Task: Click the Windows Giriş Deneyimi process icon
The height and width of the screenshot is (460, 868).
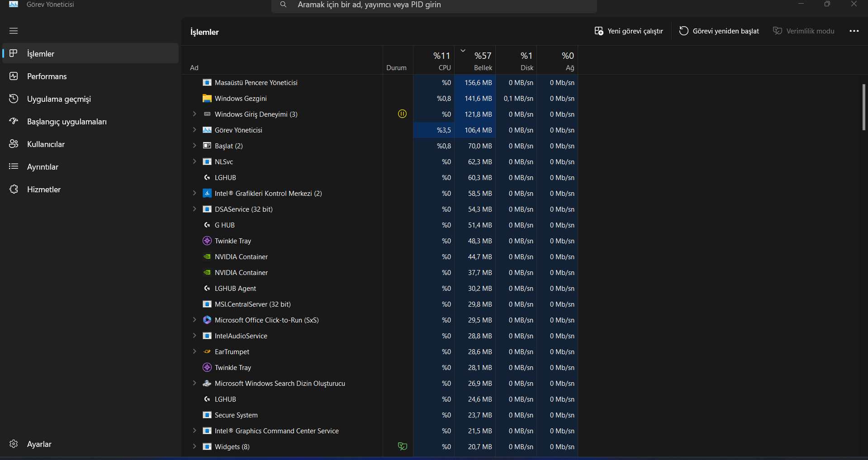Action: coord(207,114)
